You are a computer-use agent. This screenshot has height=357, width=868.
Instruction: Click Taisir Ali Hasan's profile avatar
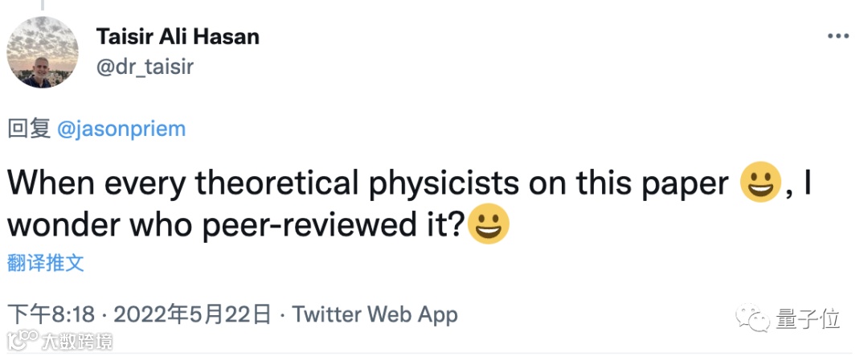click(x=43, y=52)
